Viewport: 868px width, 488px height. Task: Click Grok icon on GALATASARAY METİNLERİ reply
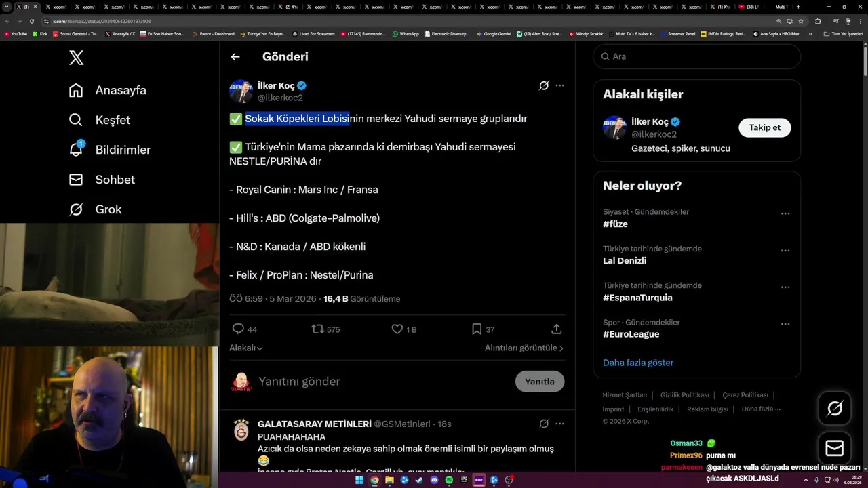click(x=544, y=424)
